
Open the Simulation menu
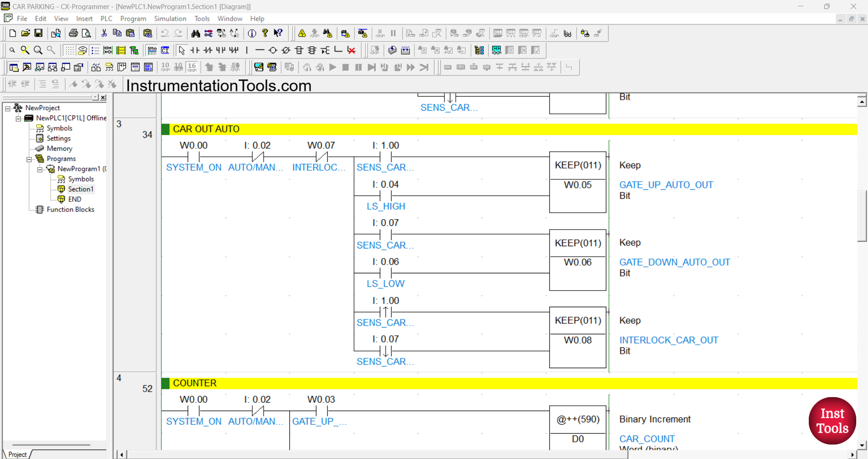[170, 19]
